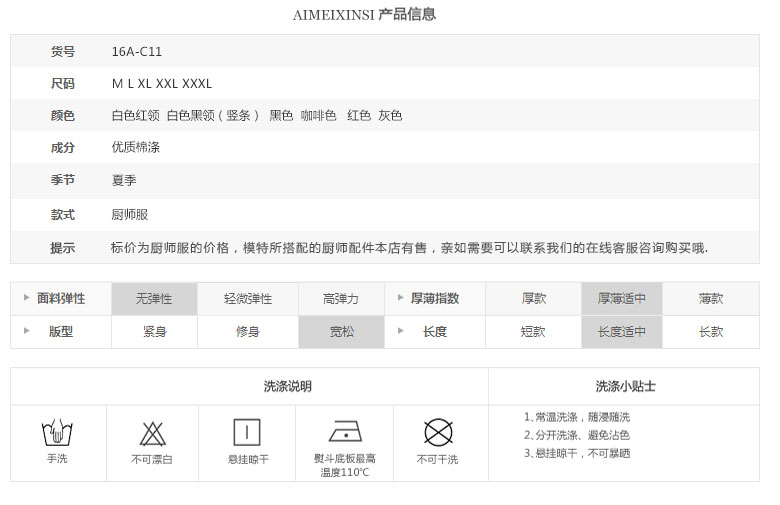Image resolution: width=780 pixels, height=505 pixels.
Task: Click the arrow beside 版型
Action: 26,330
